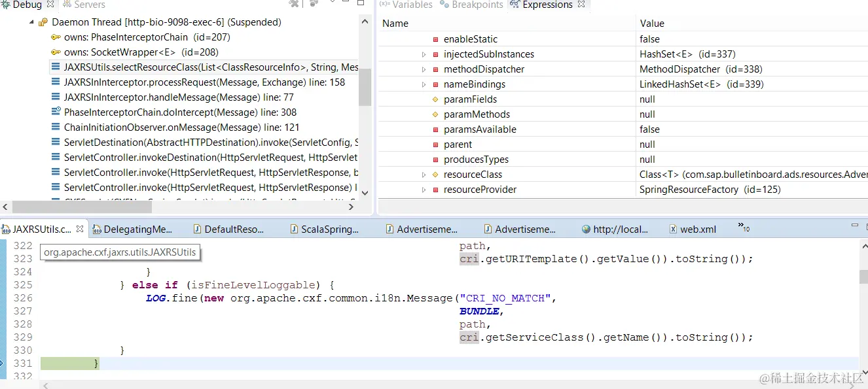Click the Debug view vertical scrollbar thumb
Image resolution: width=868 pixels, height=389 pixels.
point(365,86)
